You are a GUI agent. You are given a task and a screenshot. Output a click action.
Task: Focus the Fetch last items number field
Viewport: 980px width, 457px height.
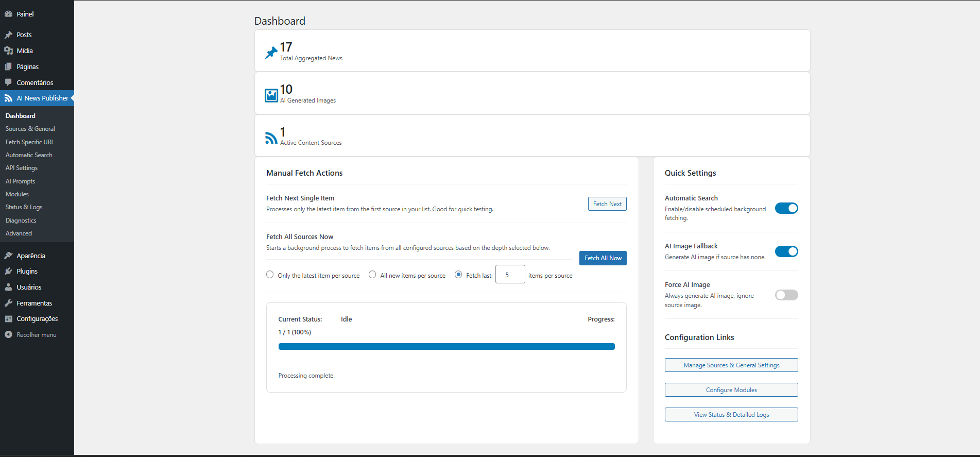click(510, 275)
